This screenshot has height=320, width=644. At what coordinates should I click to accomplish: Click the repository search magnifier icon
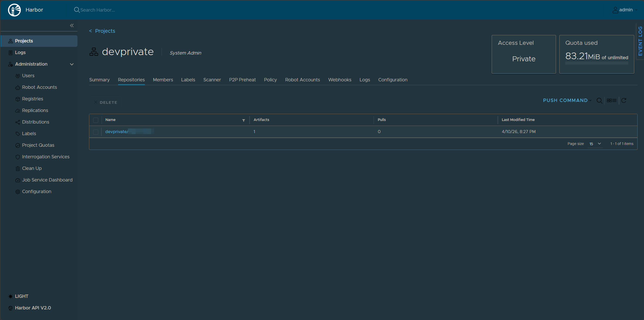point(599,100)
